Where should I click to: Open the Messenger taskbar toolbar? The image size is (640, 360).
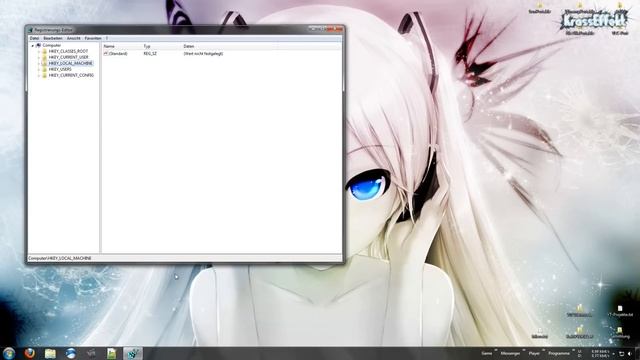[x=510, y=353]
